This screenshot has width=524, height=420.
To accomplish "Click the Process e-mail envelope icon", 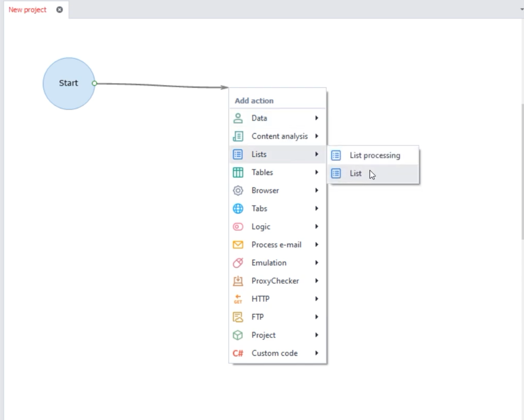I will [238, 245].
